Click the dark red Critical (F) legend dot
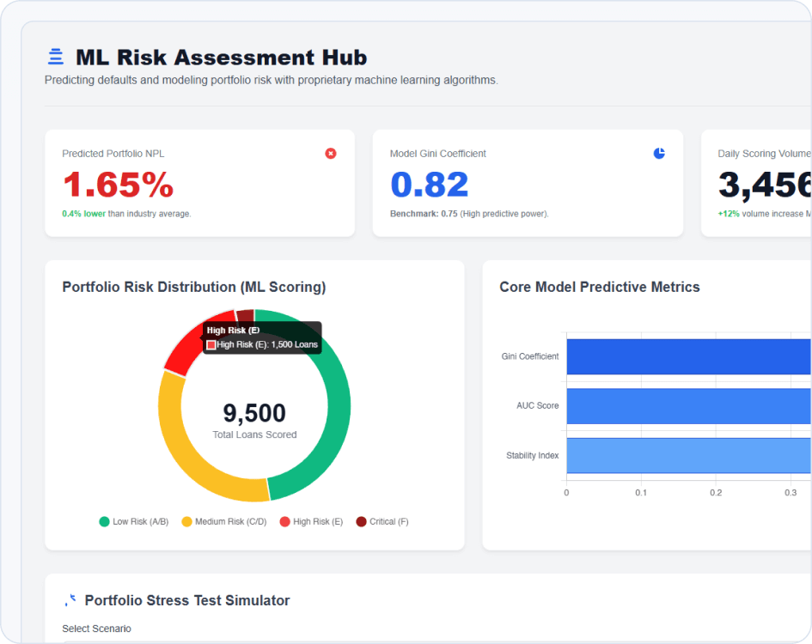Image resolution: width=812 pixels, height=644 pixels. (363, 521)
